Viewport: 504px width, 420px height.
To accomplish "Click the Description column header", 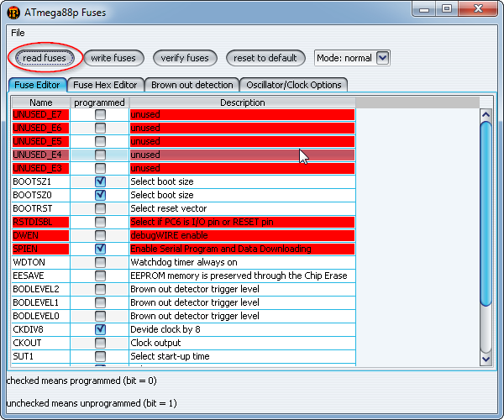I will point(243,102).
